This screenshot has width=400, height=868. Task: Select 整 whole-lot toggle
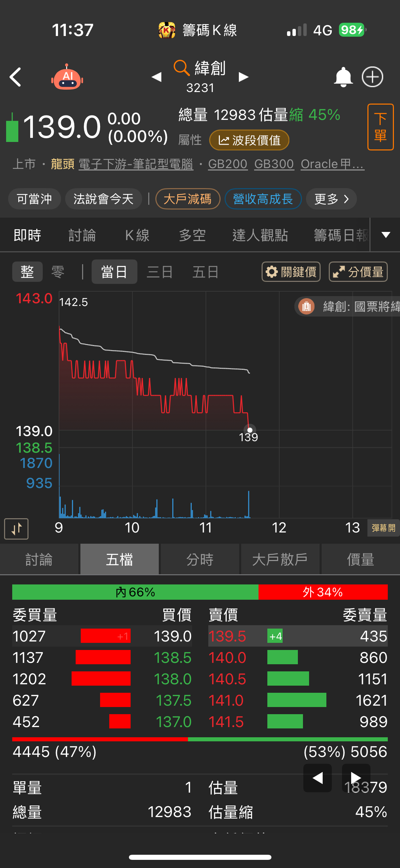(x=27, y=272)
